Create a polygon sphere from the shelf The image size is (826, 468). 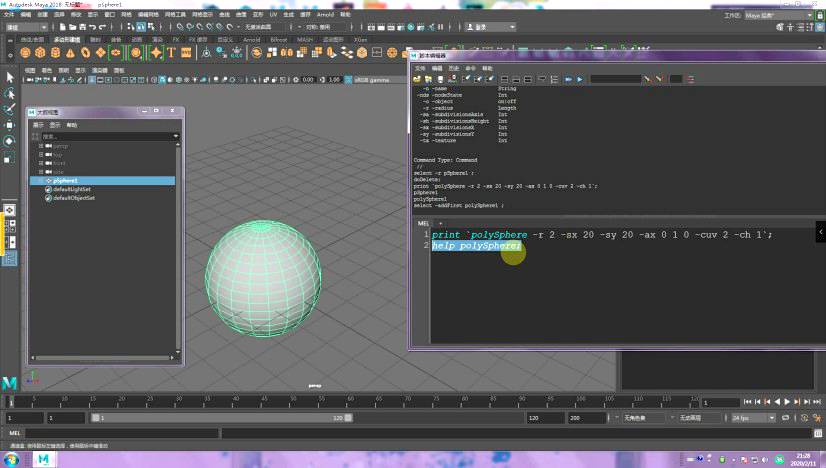[25, 52]
